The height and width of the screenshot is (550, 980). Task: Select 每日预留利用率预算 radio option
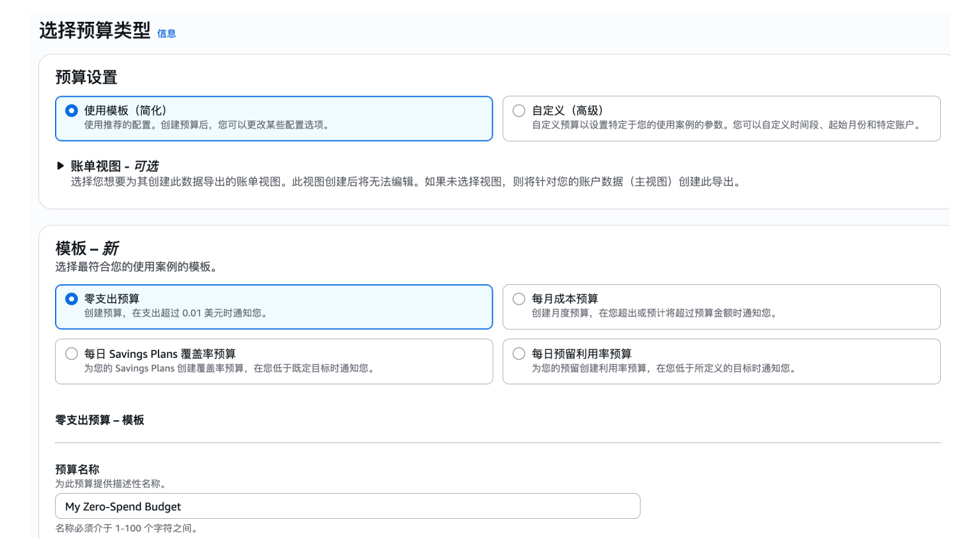coord(519,354)
